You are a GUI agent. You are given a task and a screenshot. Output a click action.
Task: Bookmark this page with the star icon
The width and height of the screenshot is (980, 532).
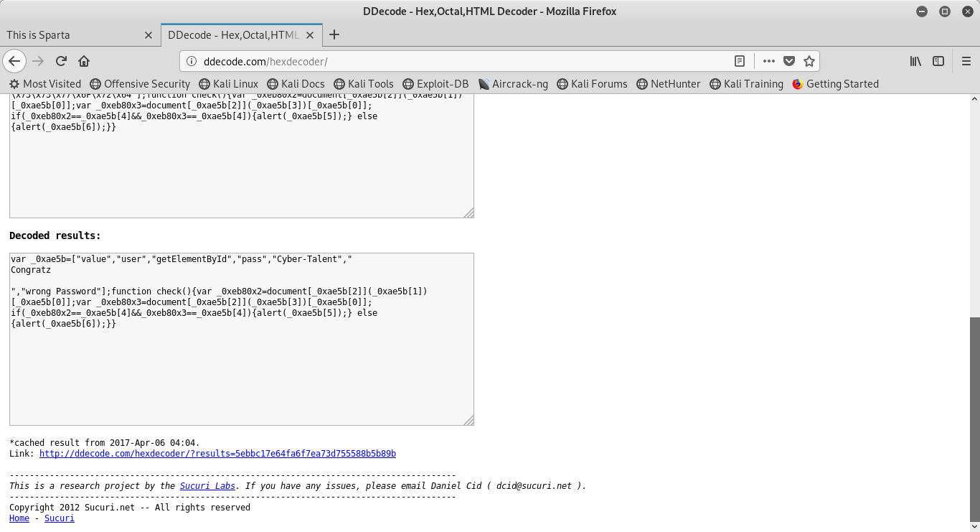click(x=809, y=61)
